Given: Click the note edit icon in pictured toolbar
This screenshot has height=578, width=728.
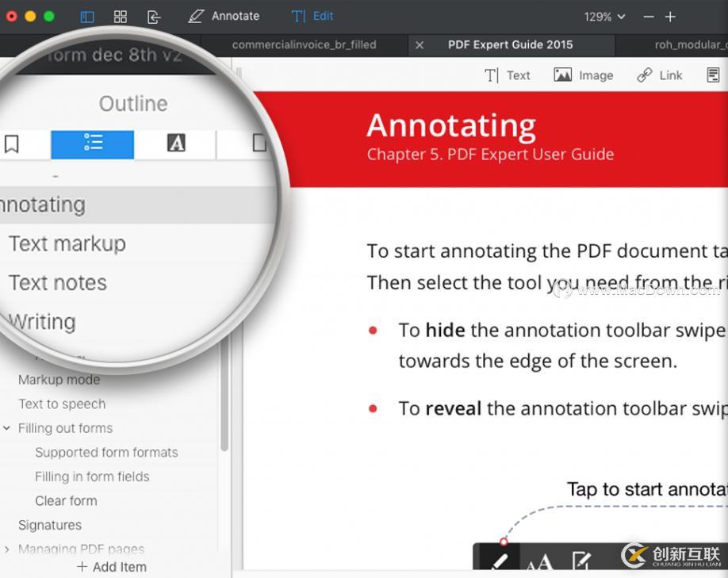Looking at the screenshot, I should coord(580,560).
